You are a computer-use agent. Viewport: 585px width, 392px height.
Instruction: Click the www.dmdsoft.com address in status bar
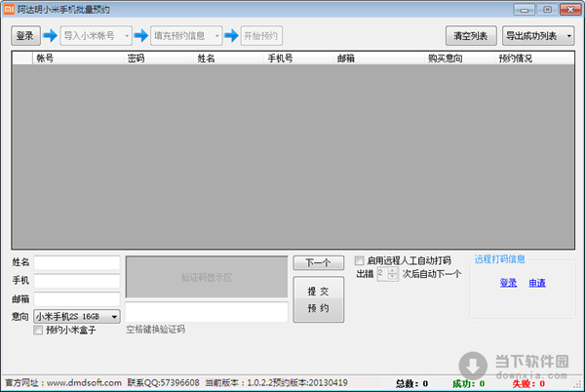pos(84,383)
